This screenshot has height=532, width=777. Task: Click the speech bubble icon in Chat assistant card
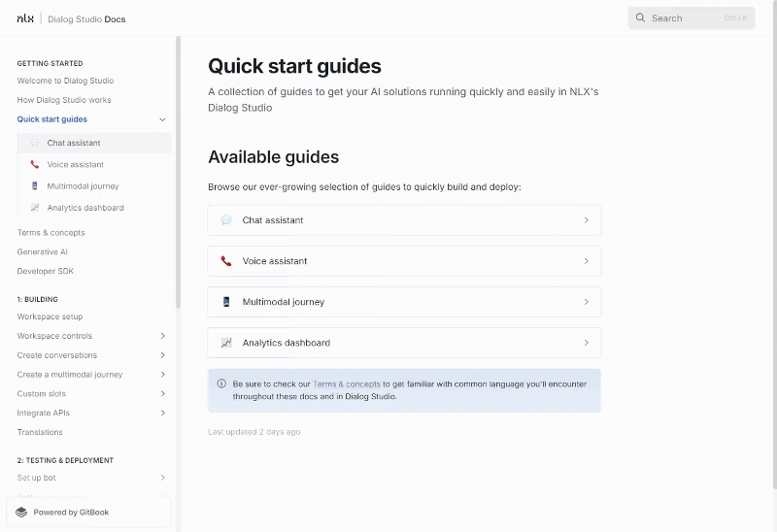pyautogui.click(x=226, y=220)
